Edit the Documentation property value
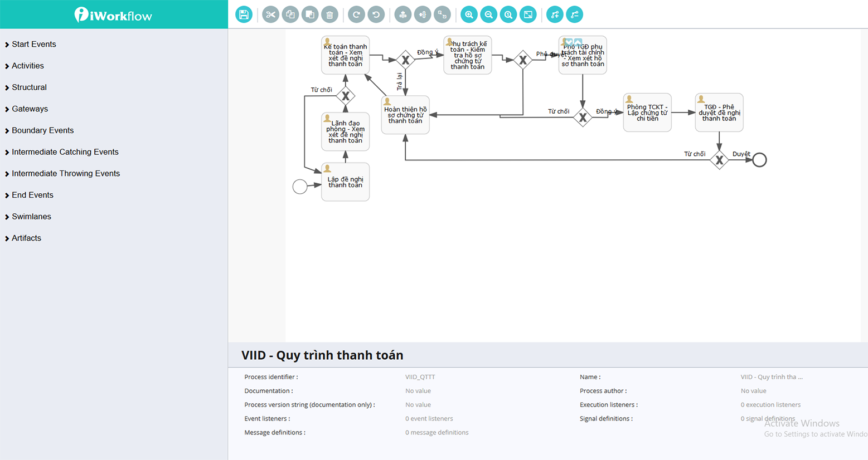868x460 pixels. 418,391
